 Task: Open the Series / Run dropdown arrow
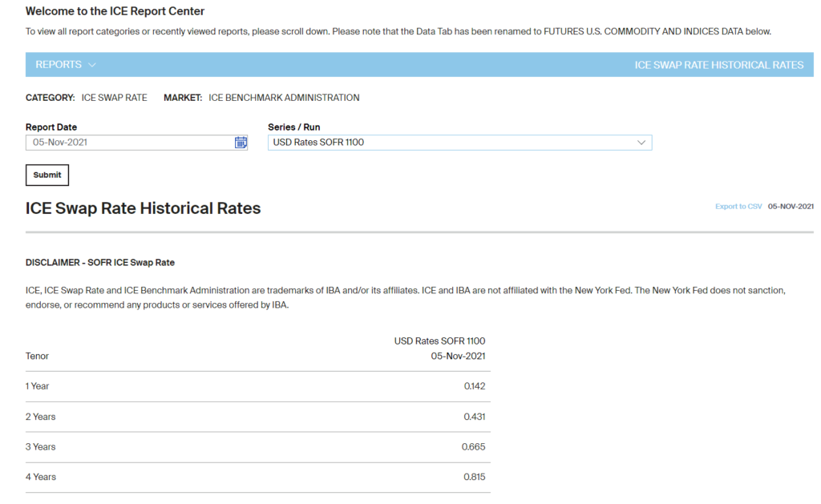[x=641, y=143]
